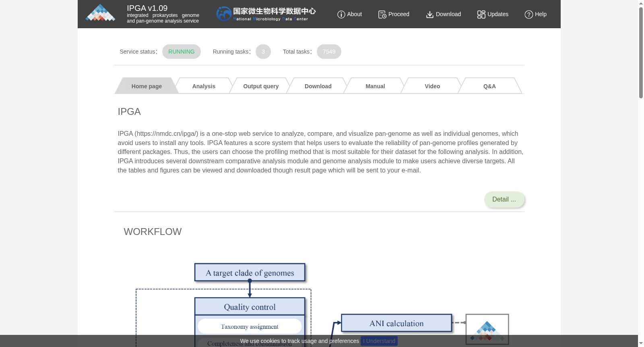Click the Detail ... button
The height and width of the screenshot is (347, 644).
click(x=504, y=199)
